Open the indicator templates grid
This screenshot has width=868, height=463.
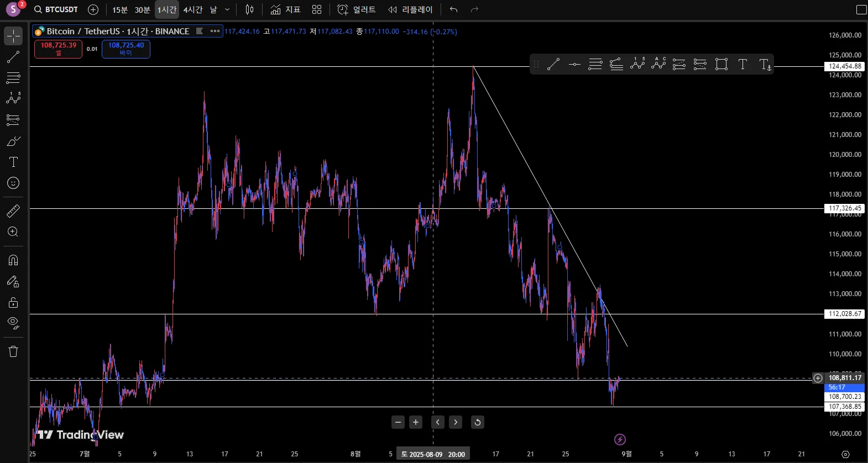click(317, 9)
